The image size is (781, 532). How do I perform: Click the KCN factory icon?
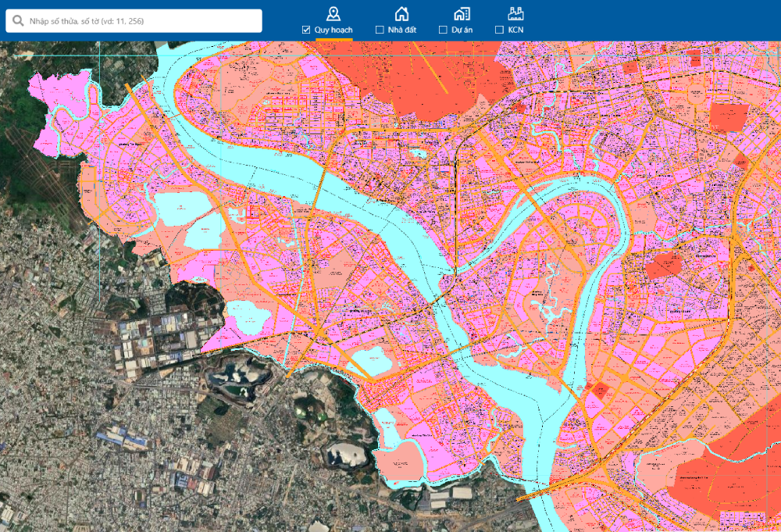[x=515, y=12]
